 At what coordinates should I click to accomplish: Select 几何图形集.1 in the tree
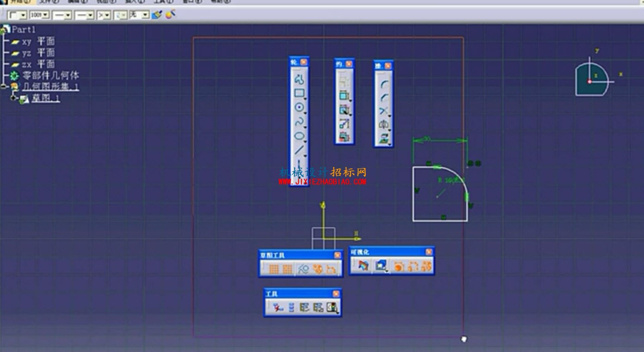coord(50,86)
